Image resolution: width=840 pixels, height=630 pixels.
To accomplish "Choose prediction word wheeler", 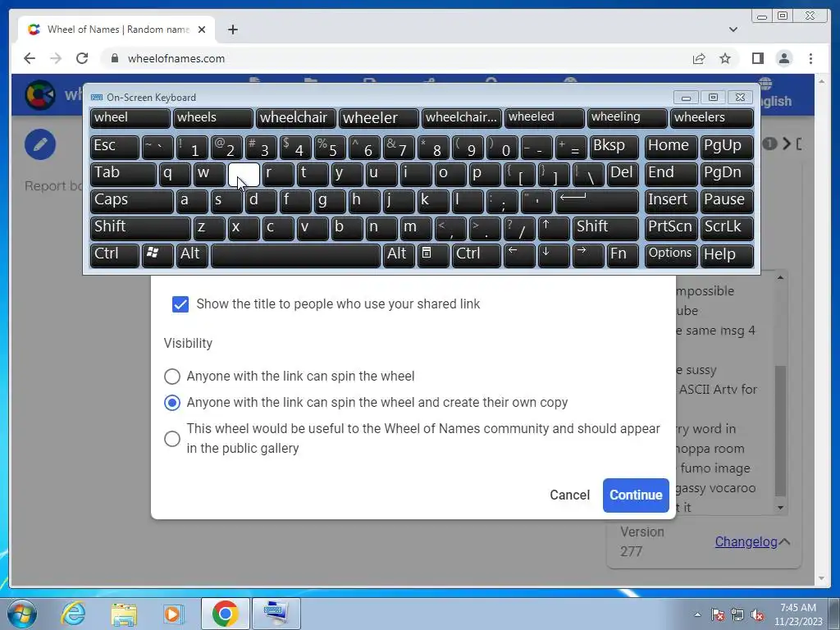I will (379, 118).
